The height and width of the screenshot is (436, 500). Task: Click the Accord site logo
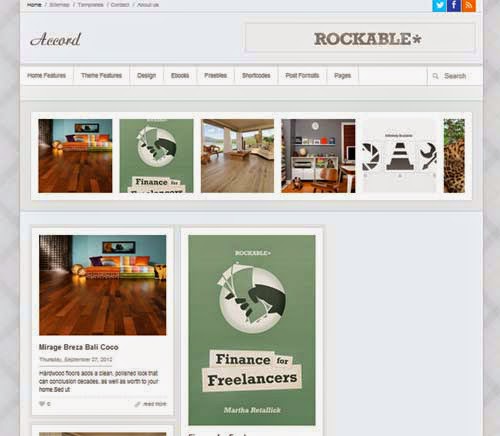55,39
